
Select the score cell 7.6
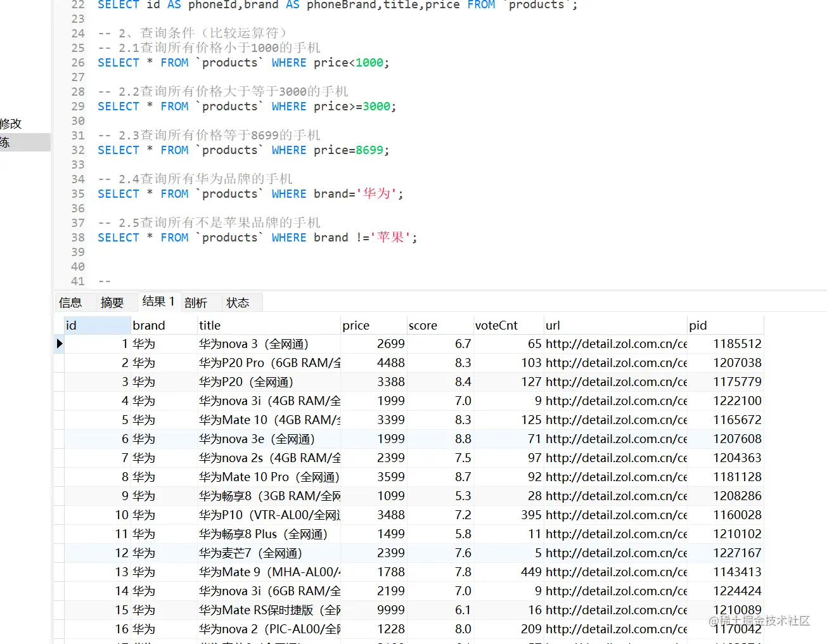(x=440, y=553)
